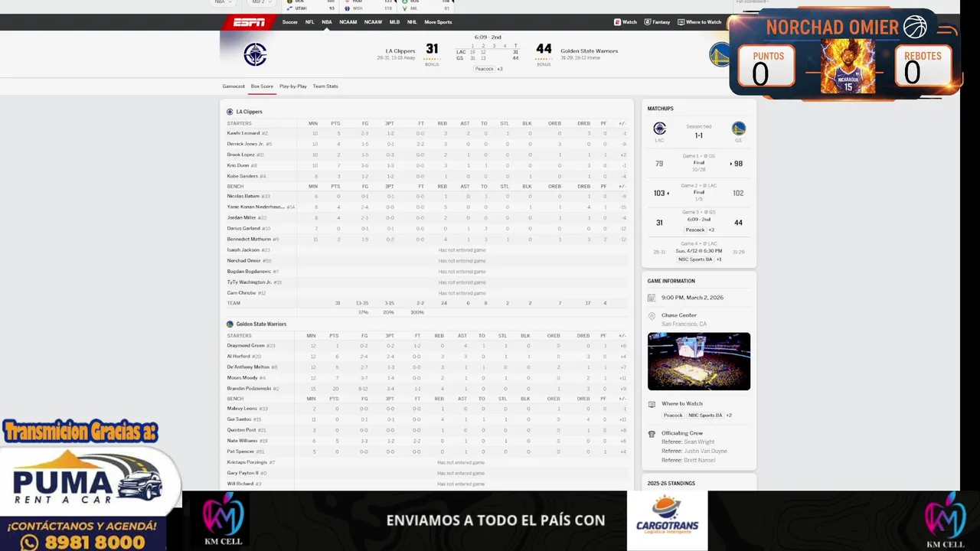The image size is (980, 551).
Task: Click the referee shirt icon by Officiating Crew
Action: tap(652, 433)
